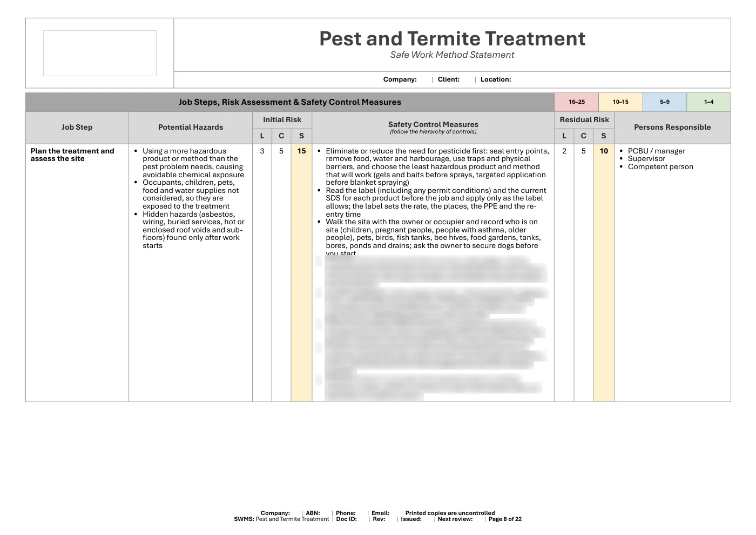Click "(follow the hierarchy of controls)" note
756x535 pixels.
[433, 132]
